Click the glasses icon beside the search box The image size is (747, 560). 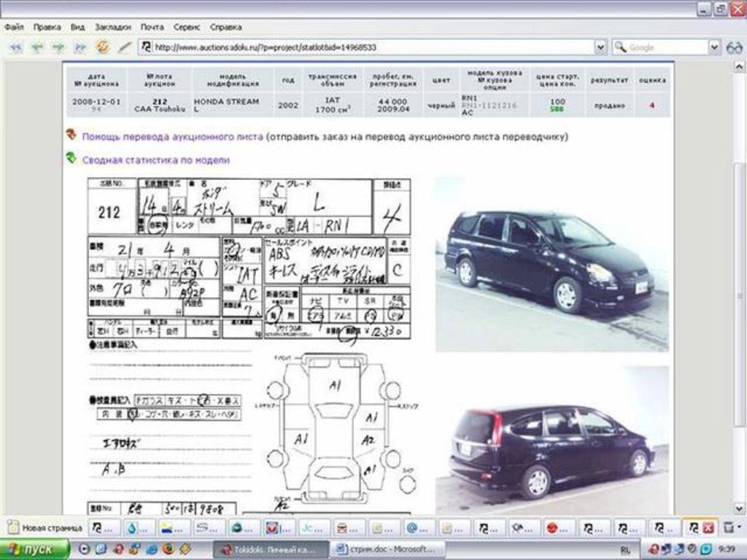734,47
